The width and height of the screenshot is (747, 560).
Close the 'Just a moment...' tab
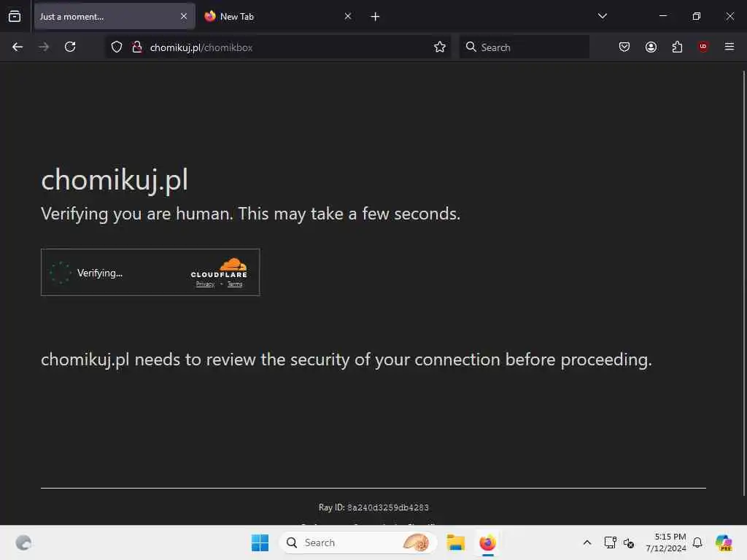[x=184, y=16]
